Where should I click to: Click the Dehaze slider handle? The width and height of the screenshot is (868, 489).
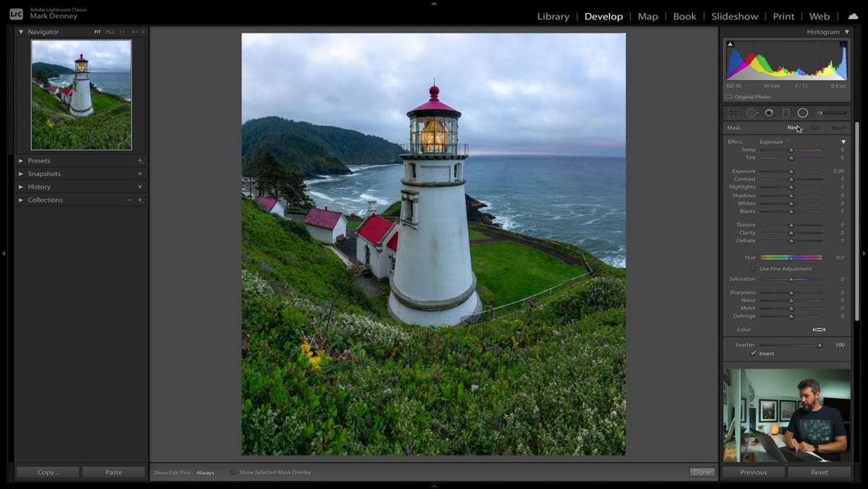791,241
